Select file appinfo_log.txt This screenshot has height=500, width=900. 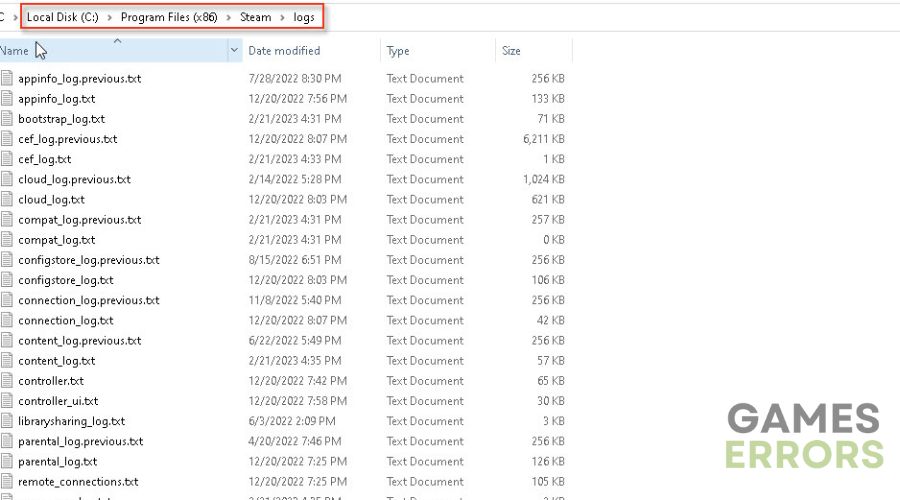coord(57,99)
